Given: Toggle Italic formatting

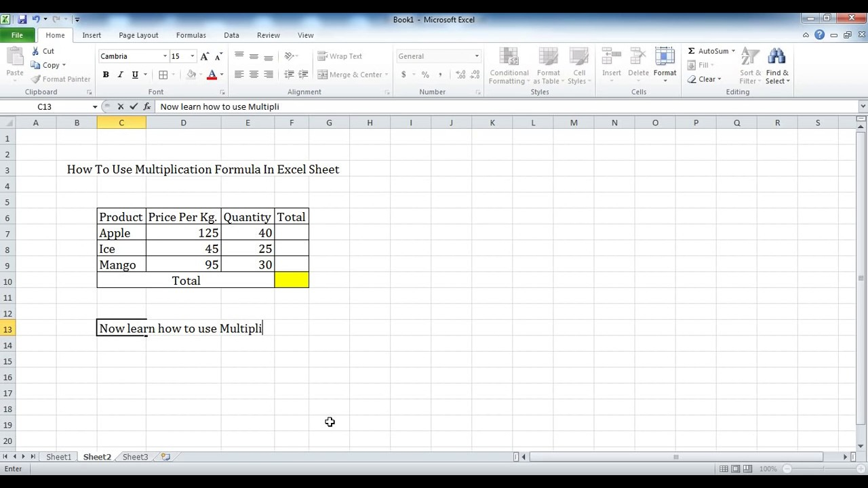Looking at the screenshot, I should coord(121,75).
